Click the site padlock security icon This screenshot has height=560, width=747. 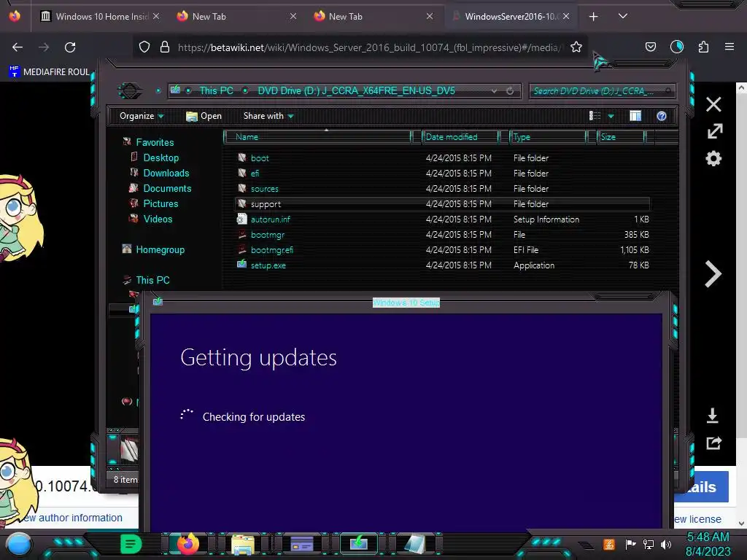(165, 47)
